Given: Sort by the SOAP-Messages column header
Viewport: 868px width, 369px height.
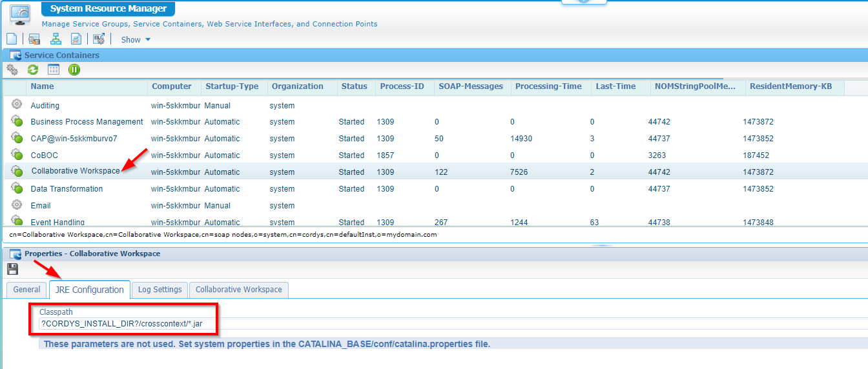Looking at the screenshot, I should (x=471, y=86).
